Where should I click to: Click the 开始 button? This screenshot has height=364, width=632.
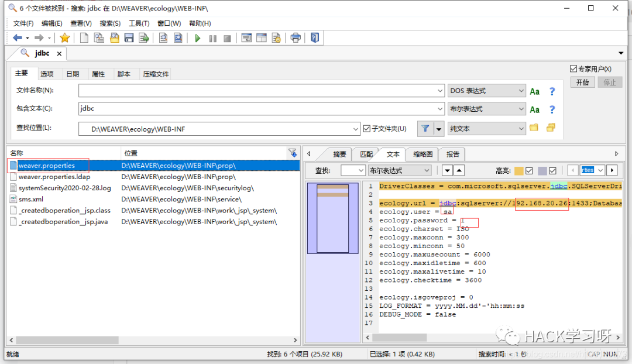click(x=582, y=83)
